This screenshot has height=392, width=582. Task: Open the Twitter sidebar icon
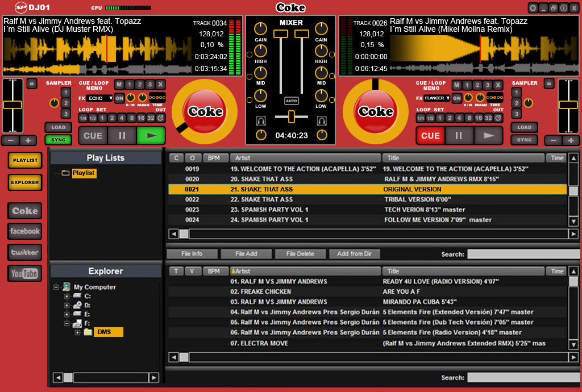(24, 252)
